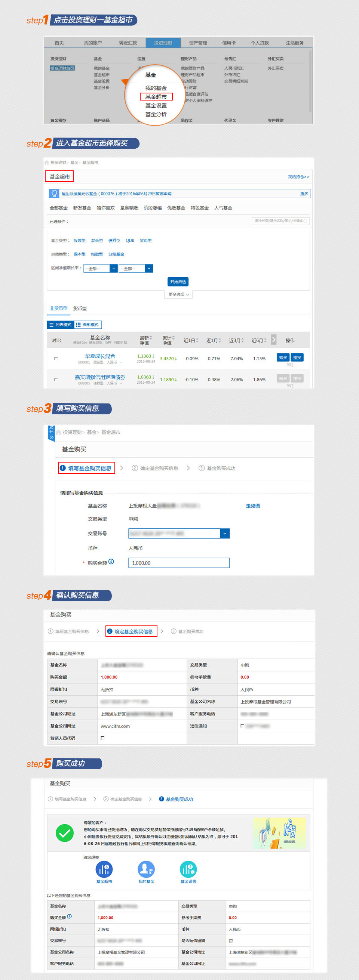359x980 pixels.
Task: Expand the 更多选项 filter section
Action: tap(178, 294)
